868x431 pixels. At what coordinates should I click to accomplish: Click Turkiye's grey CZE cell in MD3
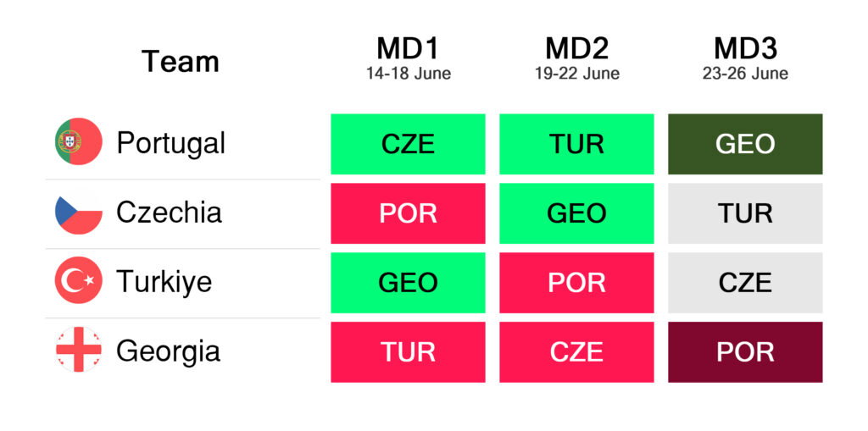pyautogui.click(x=745, y=283)
